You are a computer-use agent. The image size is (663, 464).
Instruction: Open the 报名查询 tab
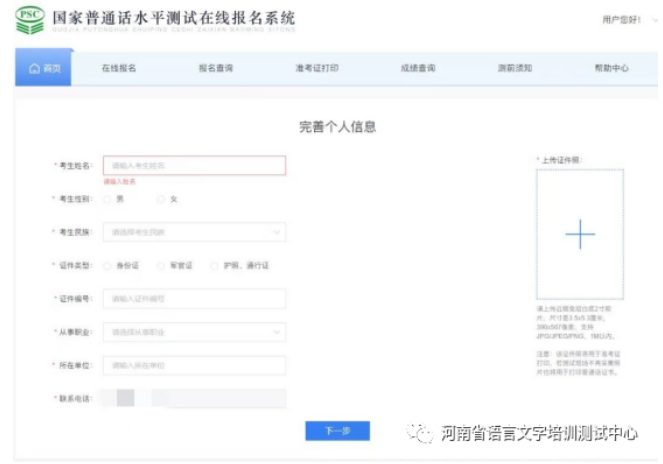(216, 68)
